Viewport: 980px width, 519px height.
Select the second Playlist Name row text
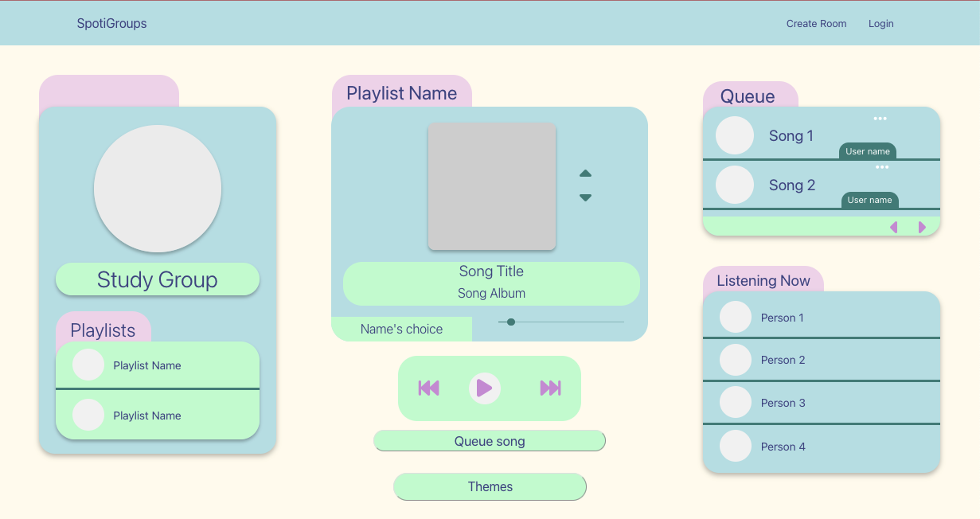click(147, 416)
